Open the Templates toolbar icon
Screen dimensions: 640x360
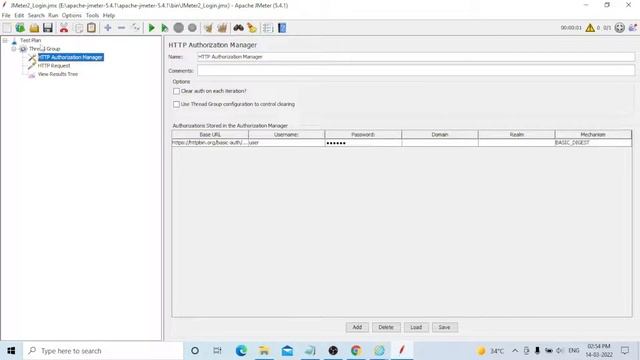pyautogui.click(x=20, y=28)
